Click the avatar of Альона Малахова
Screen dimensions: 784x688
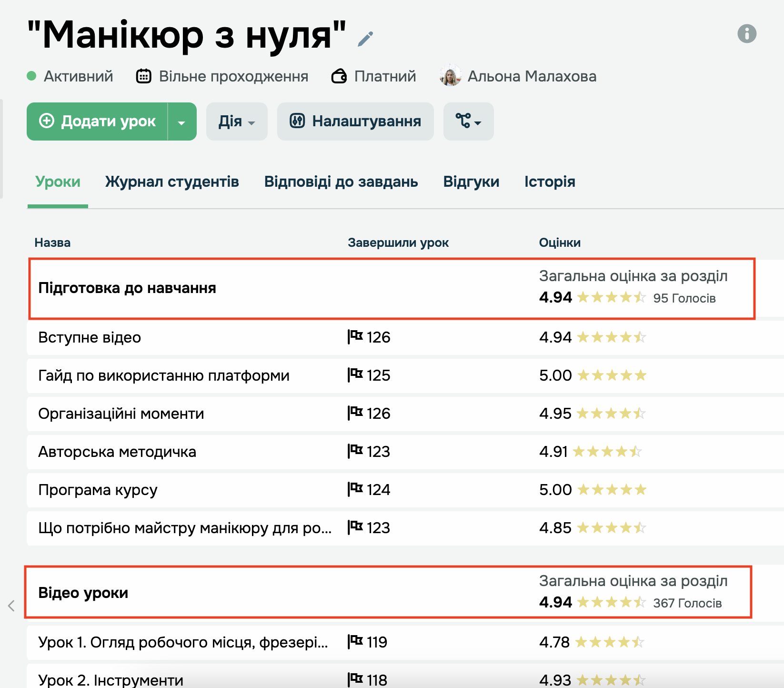pyautogui.click(x=450, y=76)
